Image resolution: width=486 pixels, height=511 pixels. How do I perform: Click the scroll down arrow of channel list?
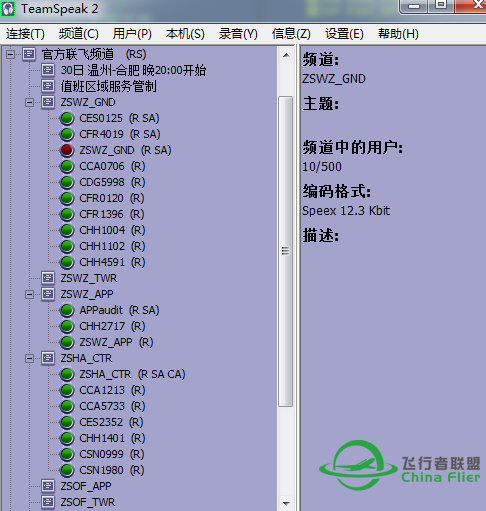[x=286, y=503]
